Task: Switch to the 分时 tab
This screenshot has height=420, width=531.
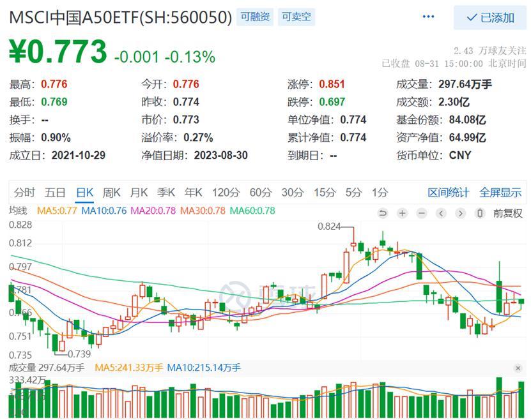Action: pos(24,192)
